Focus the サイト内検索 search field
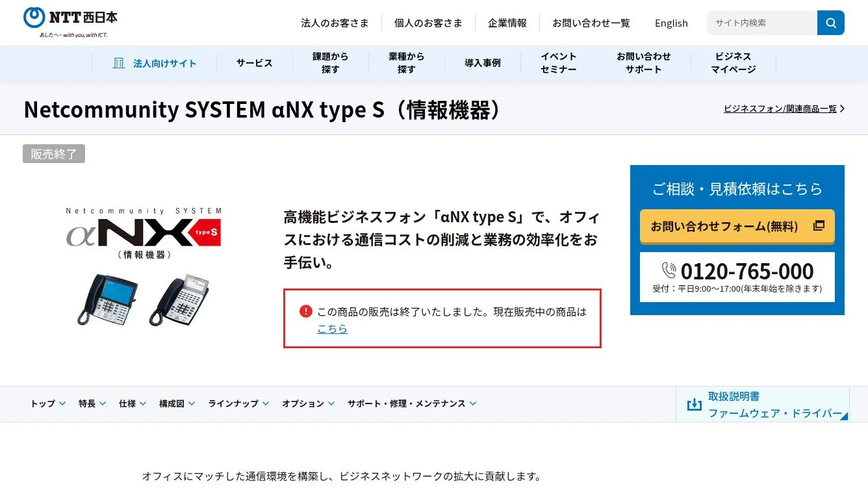 [762, 23]
